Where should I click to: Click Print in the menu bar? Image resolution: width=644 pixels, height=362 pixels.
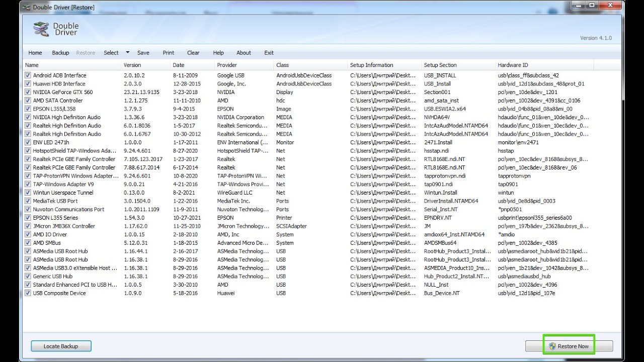pos(169,53)
